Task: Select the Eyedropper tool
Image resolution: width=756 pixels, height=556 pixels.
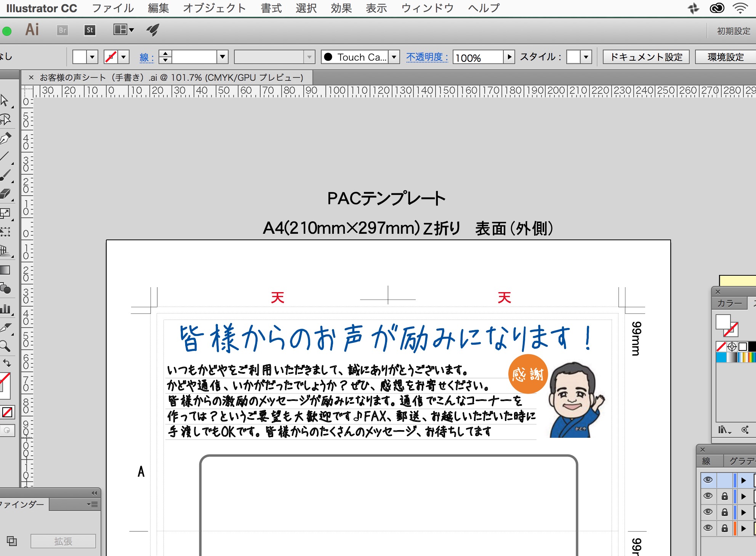Action: pos(5,328)
